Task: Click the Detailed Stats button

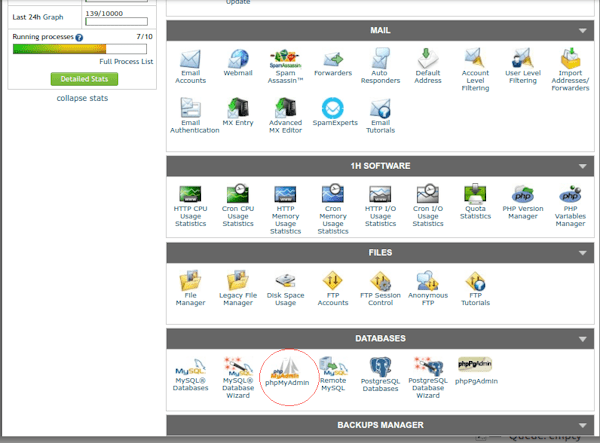Action: (84, 79)
